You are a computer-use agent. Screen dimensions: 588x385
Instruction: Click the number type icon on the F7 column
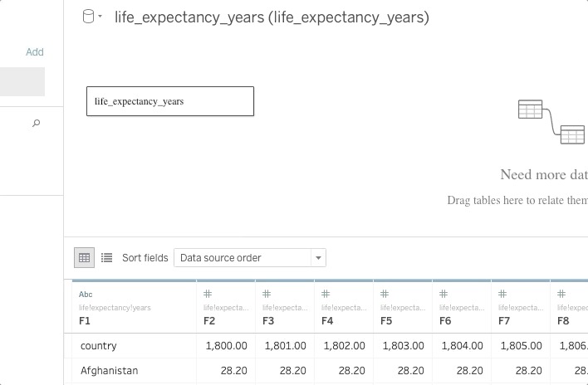tap(502, 295)
